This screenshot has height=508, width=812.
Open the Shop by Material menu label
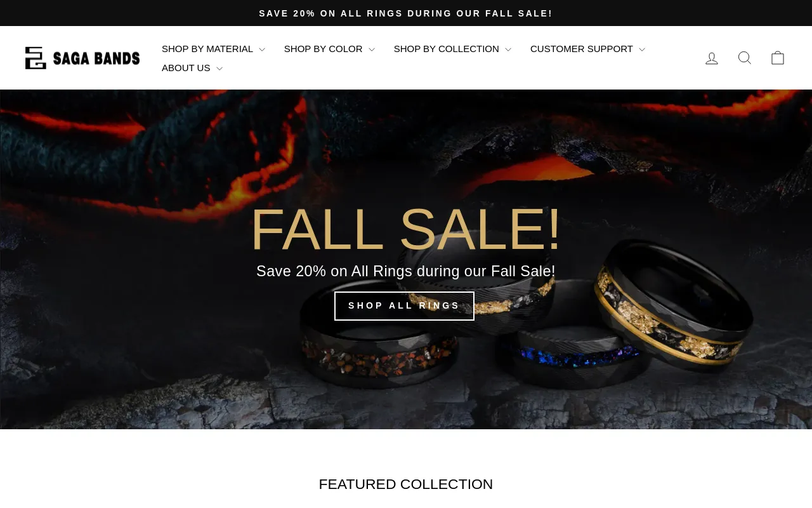[207, 49]
